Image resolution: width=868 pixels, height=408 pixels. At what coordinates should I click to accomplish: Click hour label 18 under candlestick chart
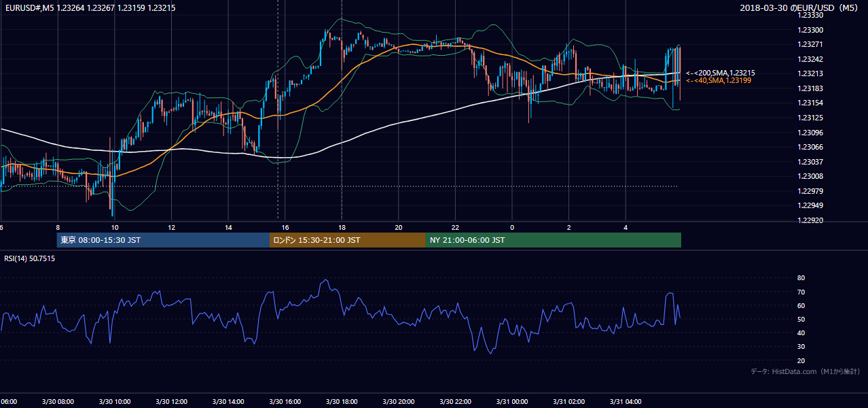pos(342,227)
